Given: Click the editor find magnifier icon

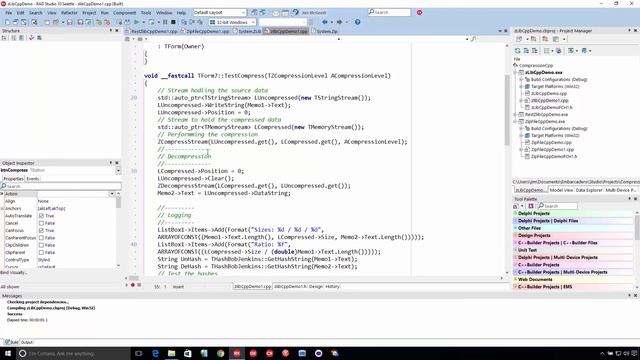Looking at the screenshot, I should (473, 39).
